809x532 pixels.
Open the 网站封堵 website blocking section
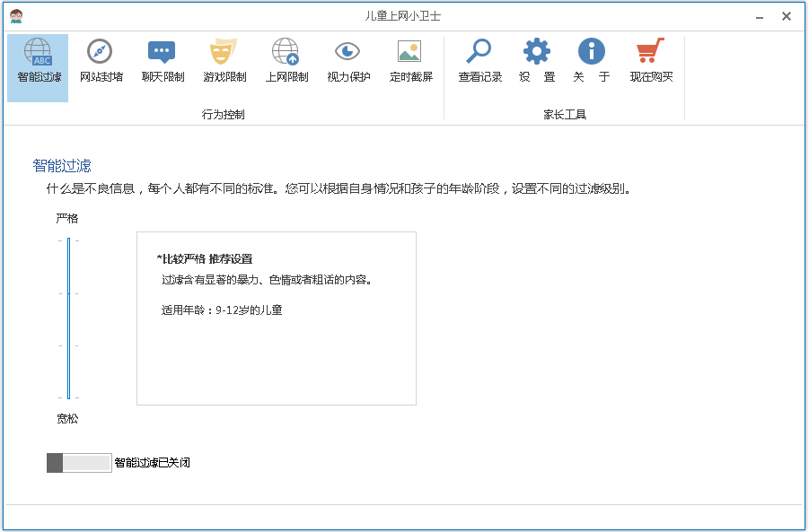pos(101,61)
